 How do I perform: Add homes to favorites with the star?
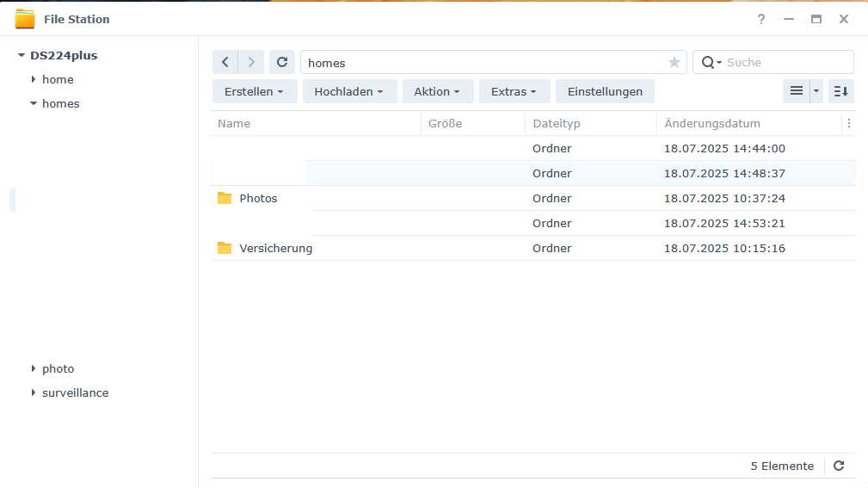674,63
